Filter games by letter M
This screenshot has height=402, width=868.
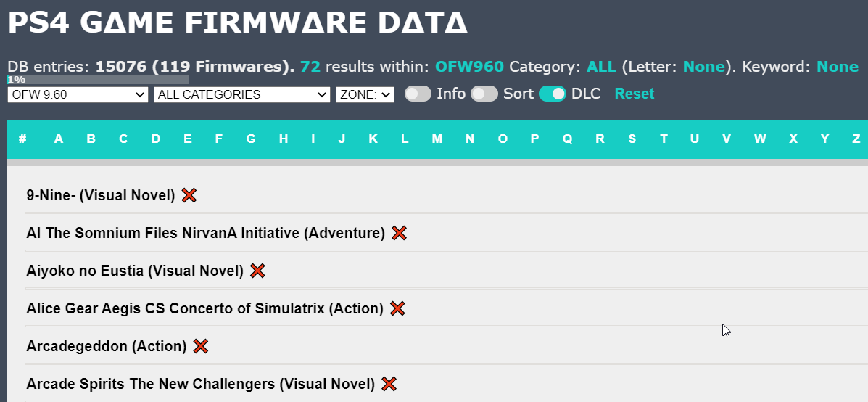437,139
